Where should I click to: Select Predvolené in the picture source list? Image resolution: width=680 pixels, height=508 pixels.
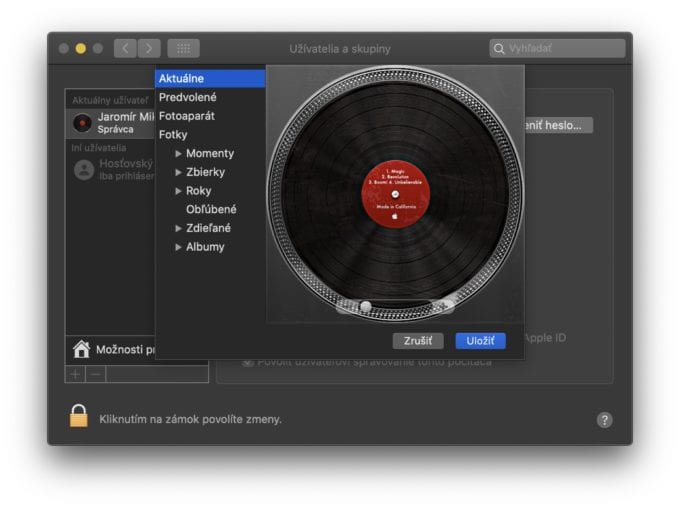[187, 97]
